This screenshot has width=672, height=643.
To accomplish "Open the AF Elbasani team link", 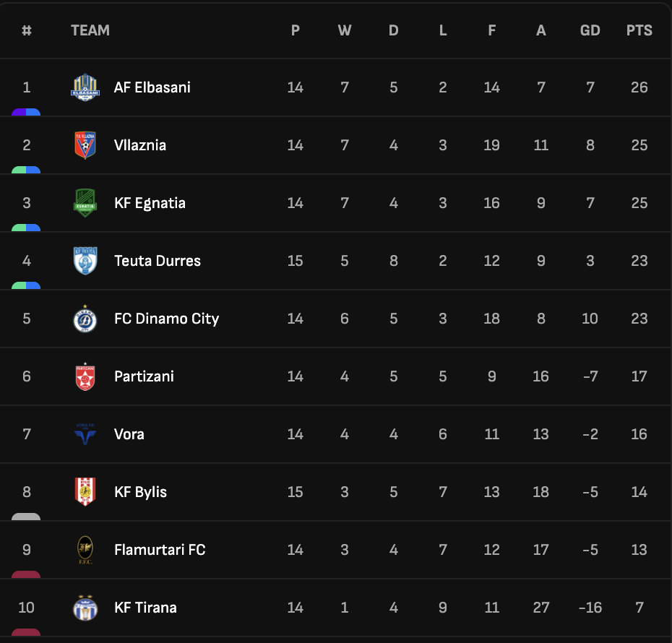I will pyautogui.click(x=152, y=87).
